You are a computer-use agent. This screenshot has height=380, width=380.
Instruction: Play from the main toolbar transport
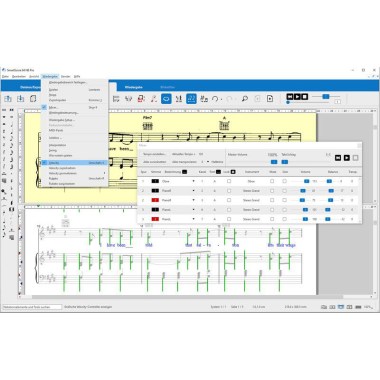(297, 97)
